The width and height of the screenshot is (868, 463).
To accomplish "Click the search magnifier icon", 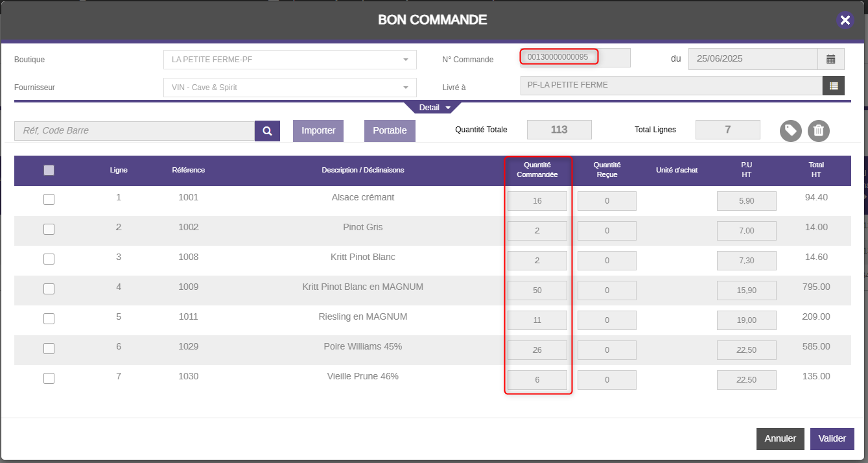I will [267, 131].
